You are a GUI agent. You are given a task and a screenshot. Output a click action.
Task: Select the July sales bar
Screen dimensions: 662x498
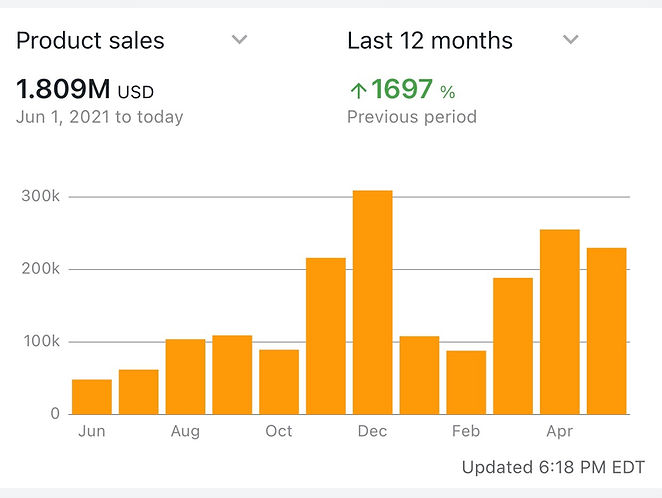pos(138,392)
